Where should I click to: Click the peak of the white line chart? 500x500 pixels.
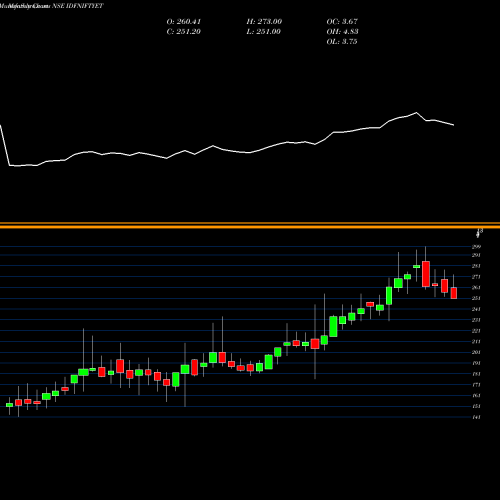tap(416, 113)
